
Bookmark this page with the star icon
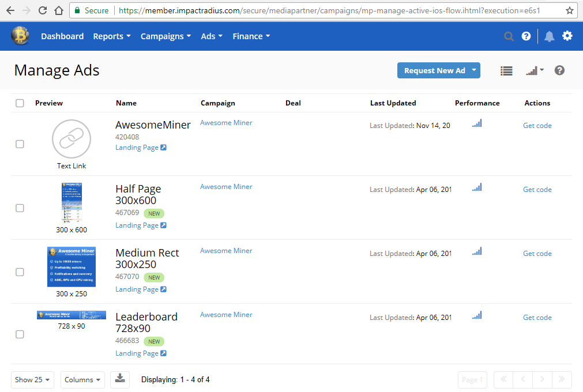click(x=570, y=10)
